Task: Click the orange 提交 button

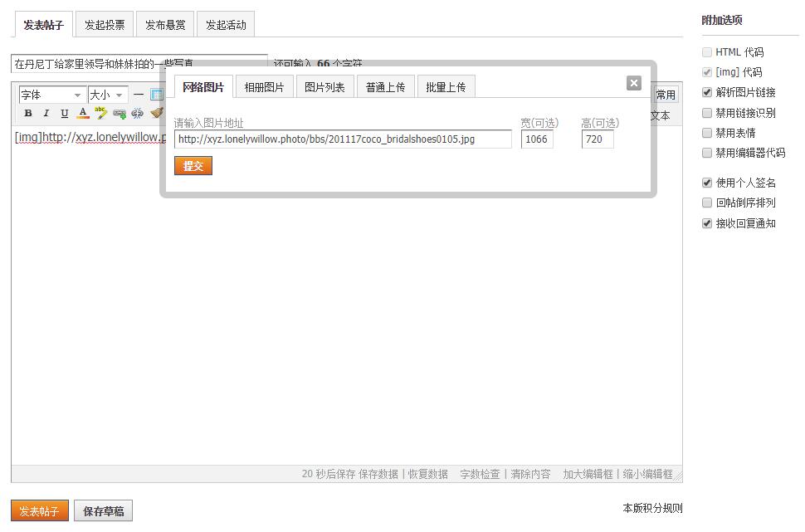Action: tap(193, 166)
